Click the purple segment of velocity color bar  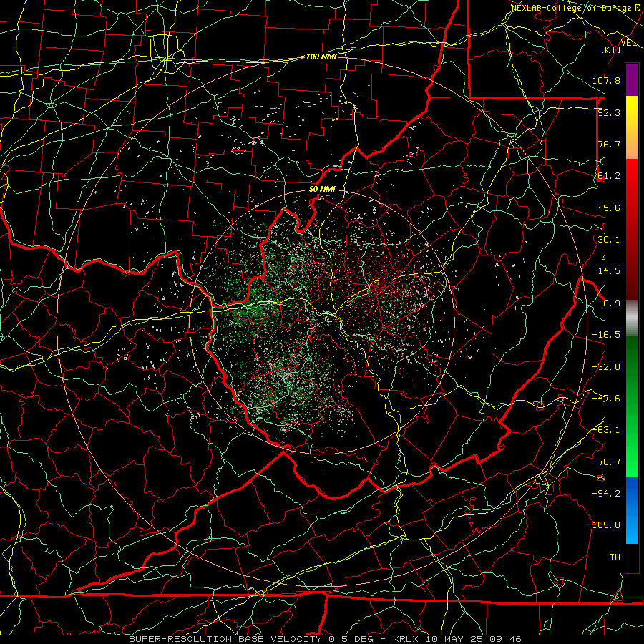632,80
